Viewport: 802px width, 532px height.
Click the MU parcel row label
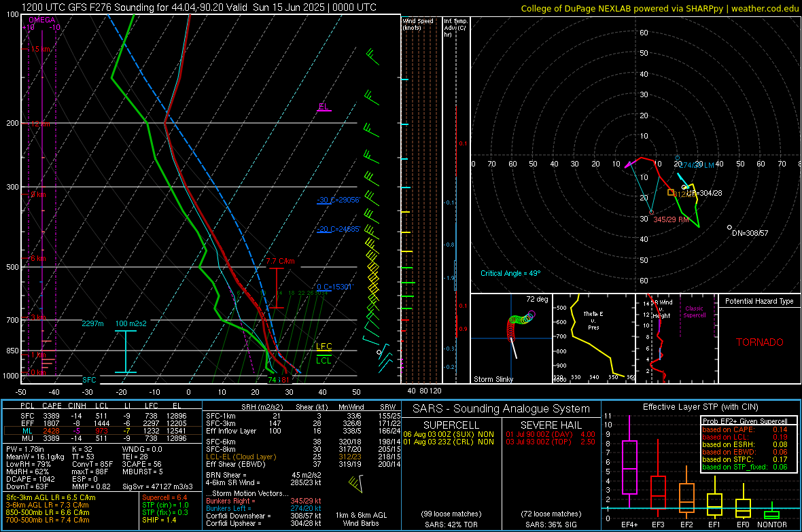click(27, 438)
